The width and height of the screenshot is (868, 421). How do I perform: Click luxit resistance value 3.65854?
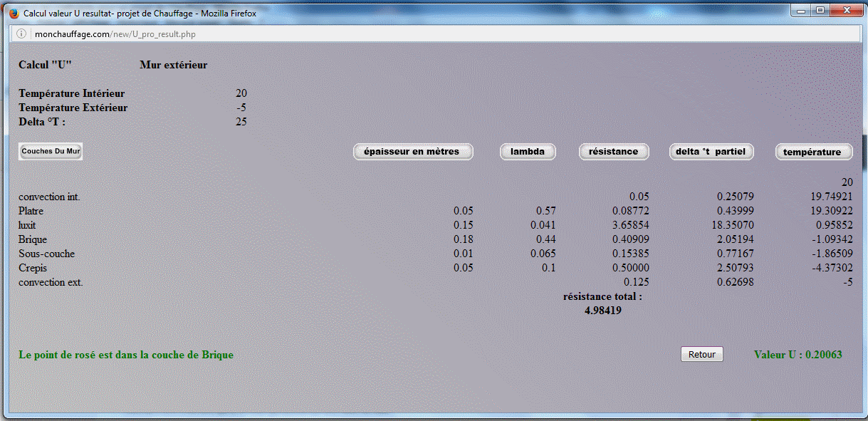[x=631, y=225]
